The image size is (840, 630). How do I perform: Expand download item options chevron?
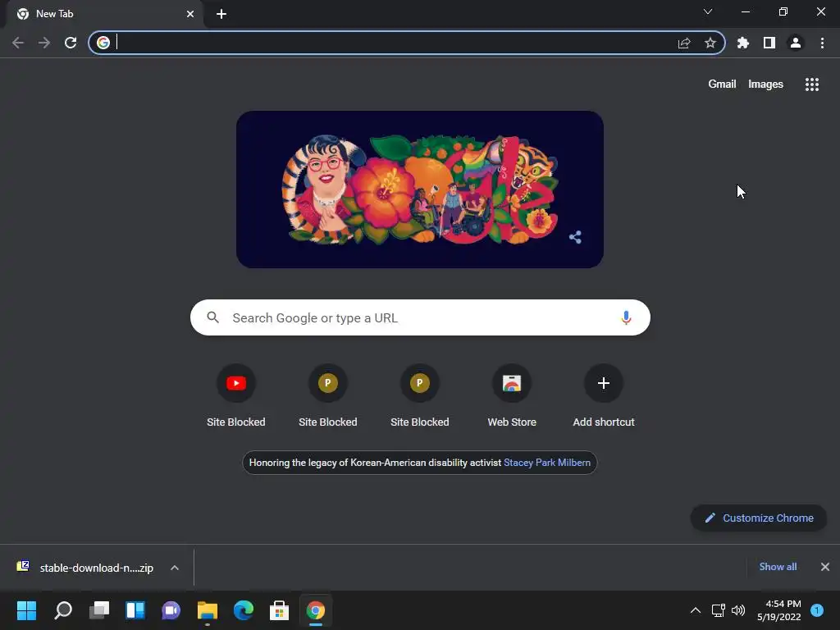(x=175, y=568)
